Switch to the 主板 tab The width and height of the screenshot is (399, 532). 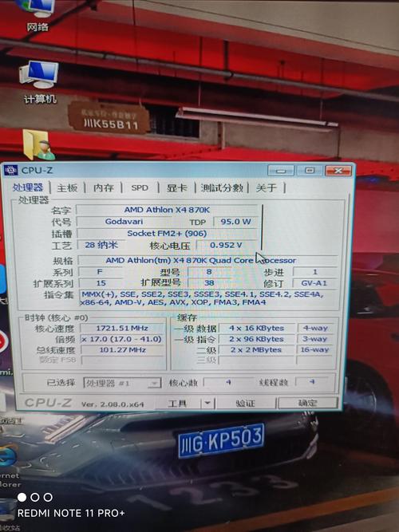(x=67, y=187)
